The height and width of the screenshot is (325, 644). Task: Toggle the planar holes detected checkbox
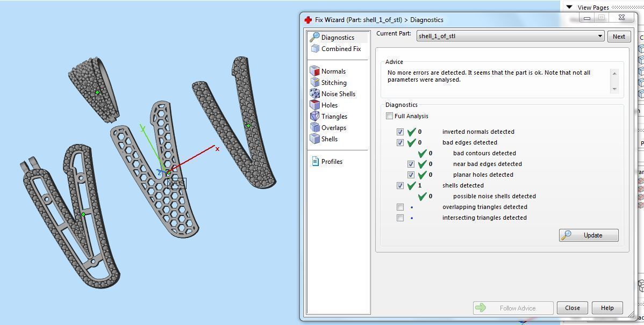411,175
